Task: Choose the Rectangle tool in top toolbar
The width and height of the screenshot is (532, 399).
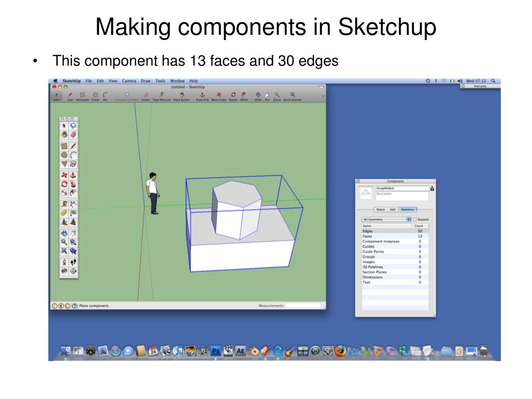Action: click(x=82, y=96)
